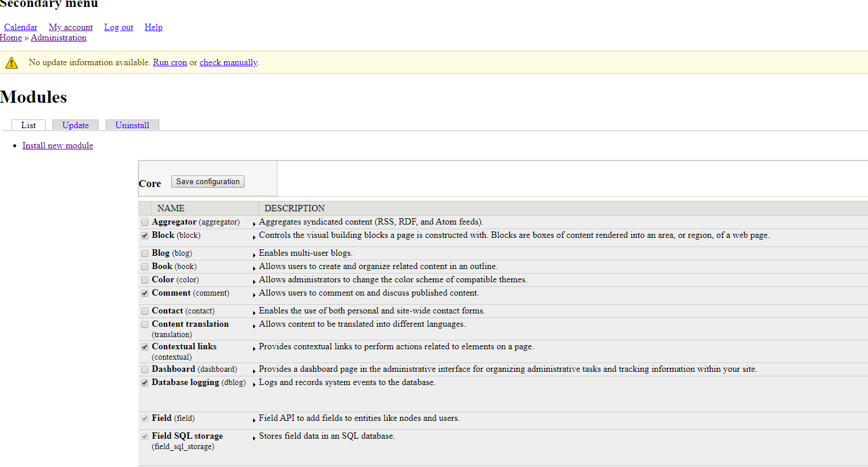This screenshot has width=868, height=467.
Task: Select the List tab
Action: tap(28, 125)
